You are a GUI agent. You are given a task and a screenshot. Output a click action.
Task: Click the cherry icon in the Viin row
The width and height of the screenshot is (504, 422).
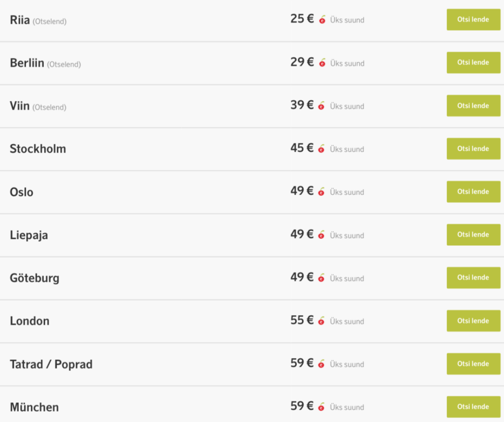(x=321, y=106)
